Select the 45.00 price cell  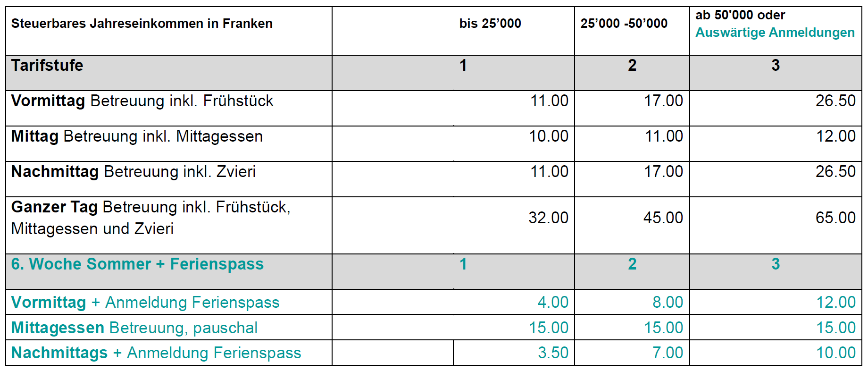663,218
